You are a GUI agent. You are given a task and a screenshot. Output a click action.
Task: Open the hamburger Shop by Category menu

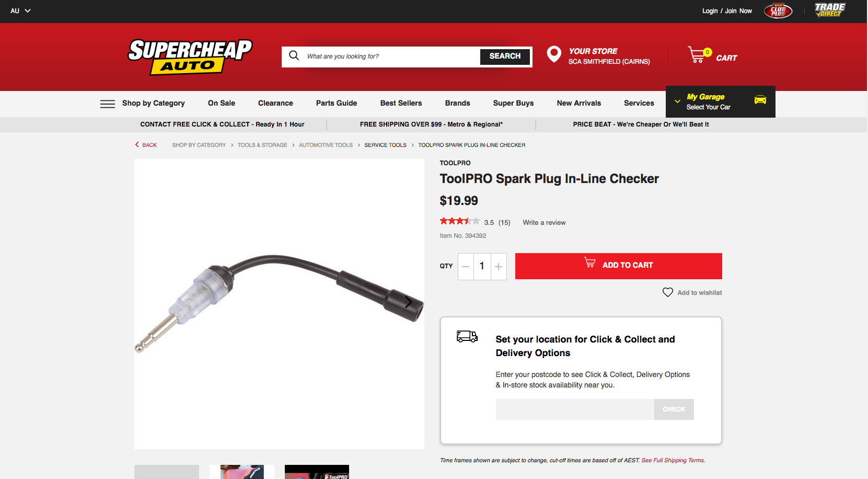(108, 104)
